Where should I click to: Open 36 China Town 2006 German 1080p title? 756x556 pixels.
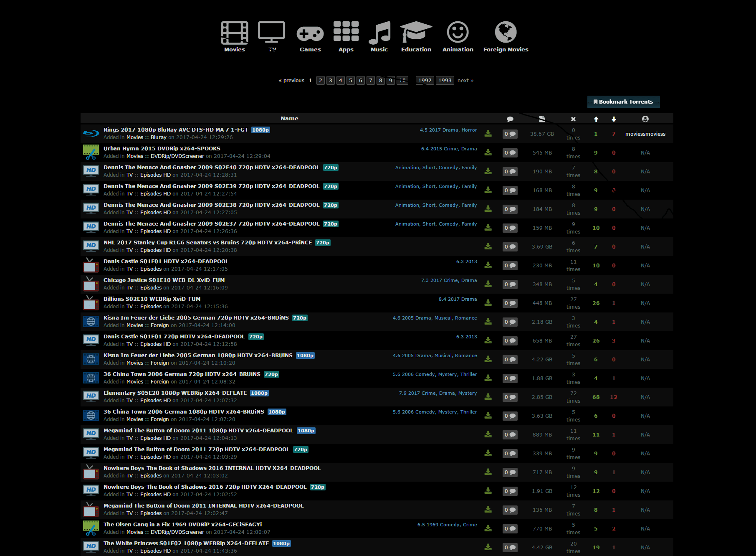click(x=184, y=412)
